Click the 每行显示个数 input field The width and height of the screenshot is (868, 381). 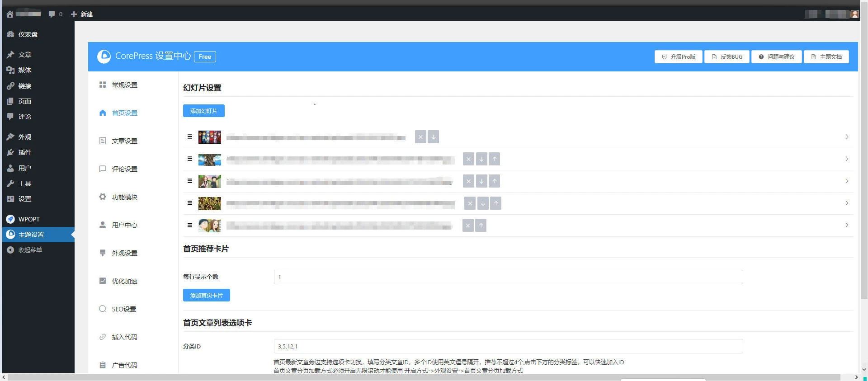(508, 277)
